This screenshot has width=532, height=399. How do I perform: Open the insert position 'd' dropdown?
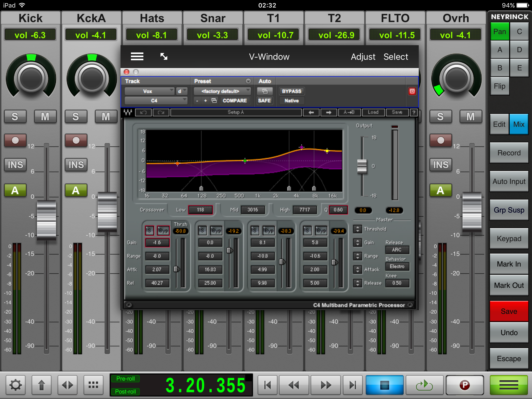coord(182,91)
